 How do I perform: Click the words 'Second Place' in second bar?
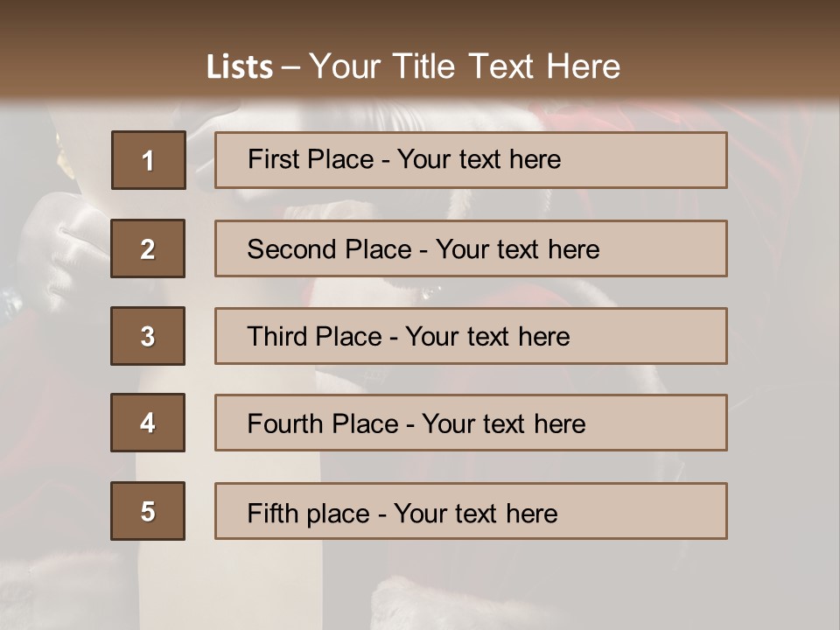330,249
